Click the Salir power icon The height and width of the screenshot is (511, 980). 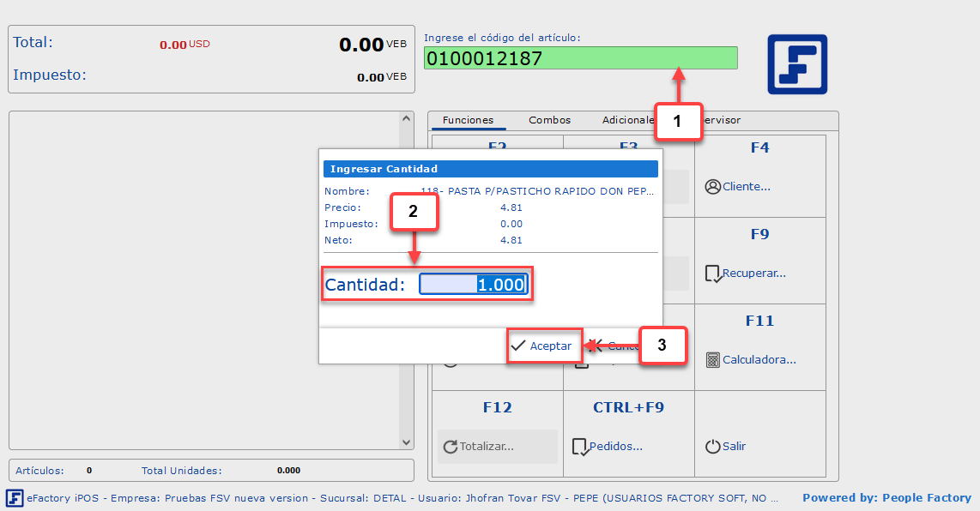[x=712, y=446]
